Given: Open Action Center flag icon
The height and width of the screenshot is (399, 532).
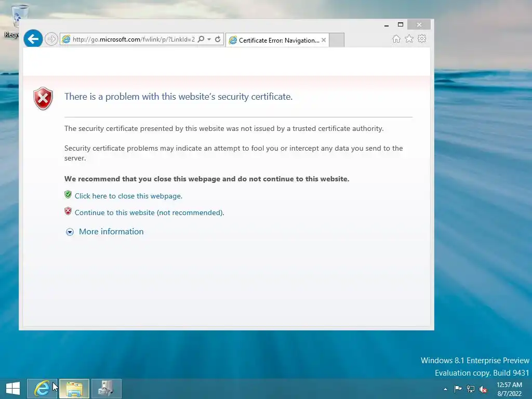Looking at the screenshot, I should pos(458,389).
